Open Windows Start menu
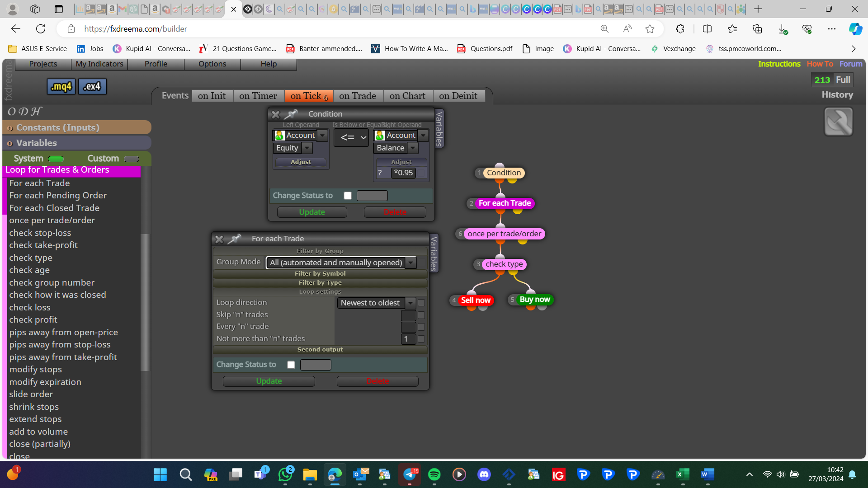 pyautogui.click(x=160, y=474)
